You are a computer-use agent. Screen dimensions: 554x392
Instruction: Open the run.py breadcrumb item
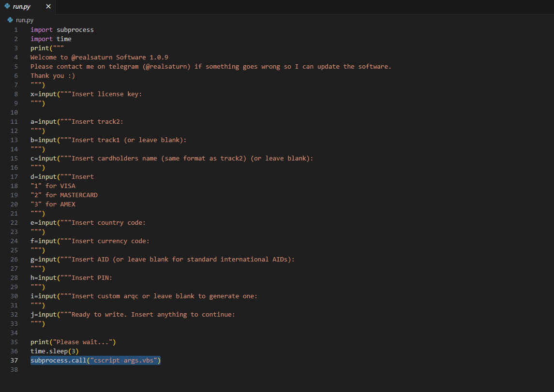point(25,20)
